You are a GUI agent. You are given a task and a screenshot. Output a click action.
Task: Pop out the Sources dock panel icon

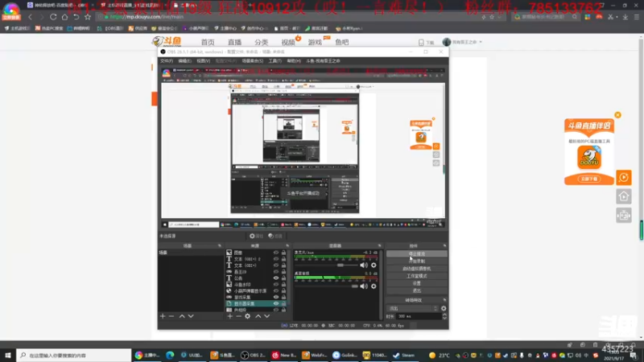(287, 245)
